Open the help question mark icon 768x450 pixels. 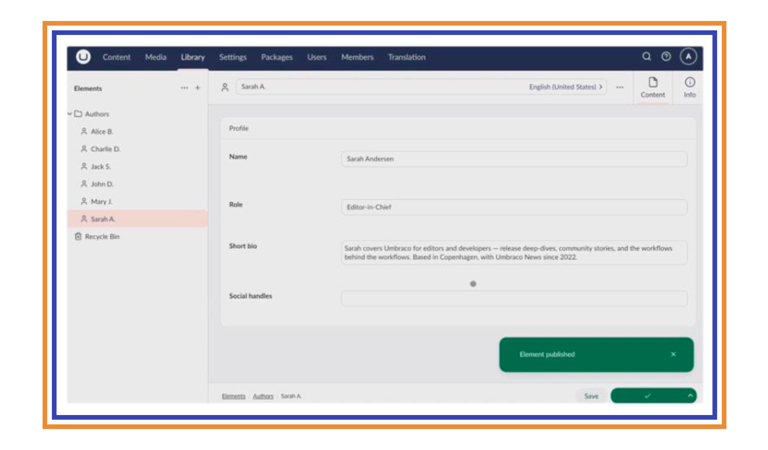(666, 57)
